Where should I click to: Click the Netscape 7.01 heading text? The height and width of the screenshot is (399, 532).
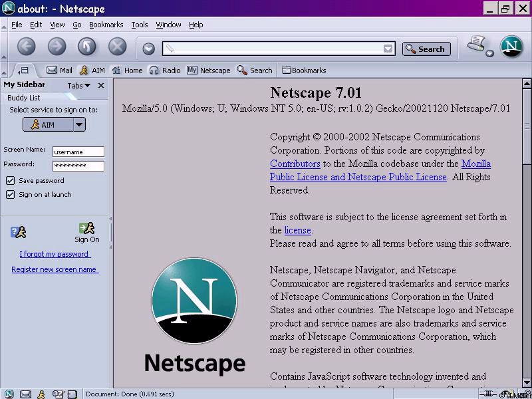316,92
